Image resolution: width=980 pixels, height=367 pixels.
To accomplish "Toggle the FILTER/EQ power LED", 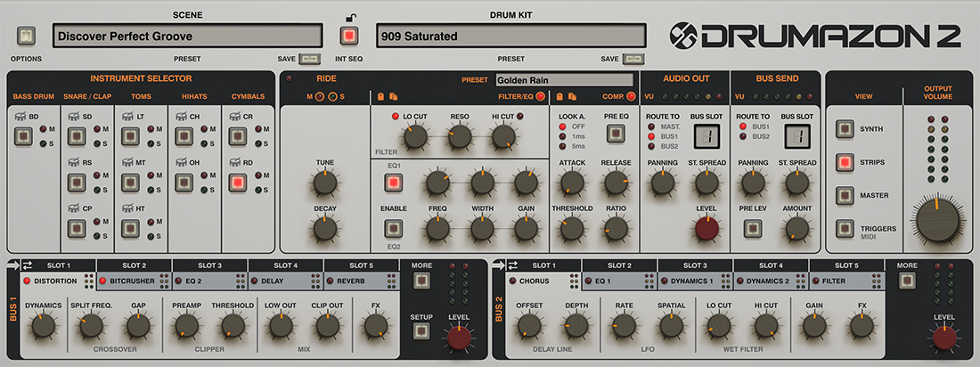I will click(541, 96).
